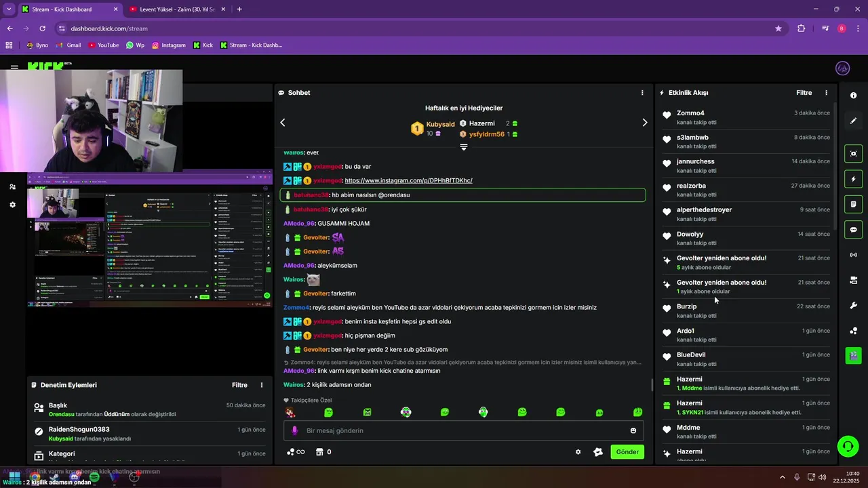Open chat settings gear next to Gönder
The height and width of the screenshot is (488, 868).
tap(578, 452)
